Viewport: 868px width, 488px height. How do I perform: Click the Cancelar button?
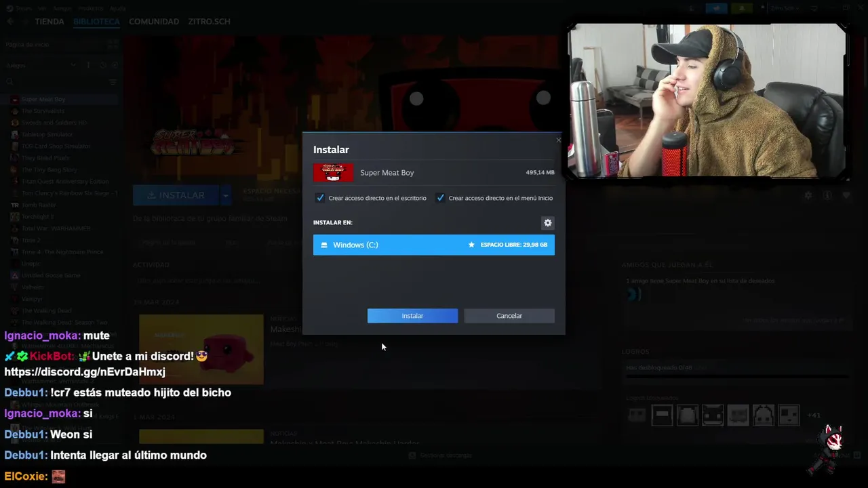(x=509, y=316)
